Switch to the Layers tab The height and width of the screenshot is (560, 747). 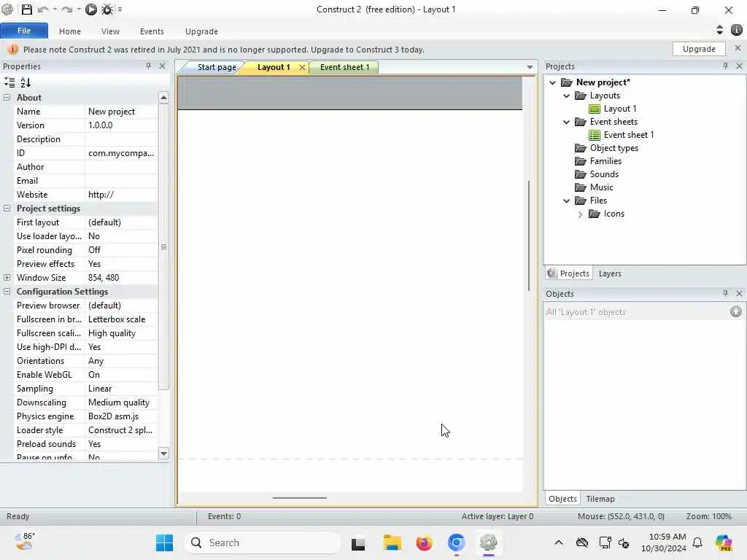[610, 274]
